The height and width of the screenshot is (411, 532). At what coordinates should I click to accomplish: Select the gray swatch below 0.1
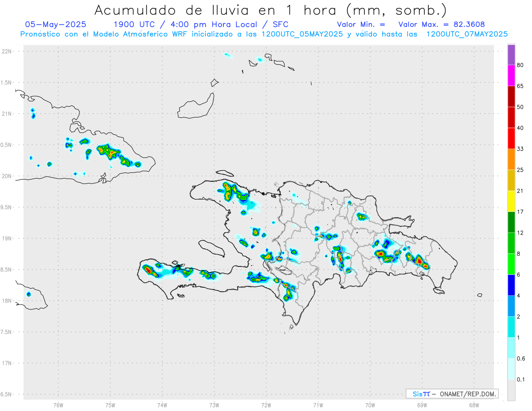[x=511, y=390]
